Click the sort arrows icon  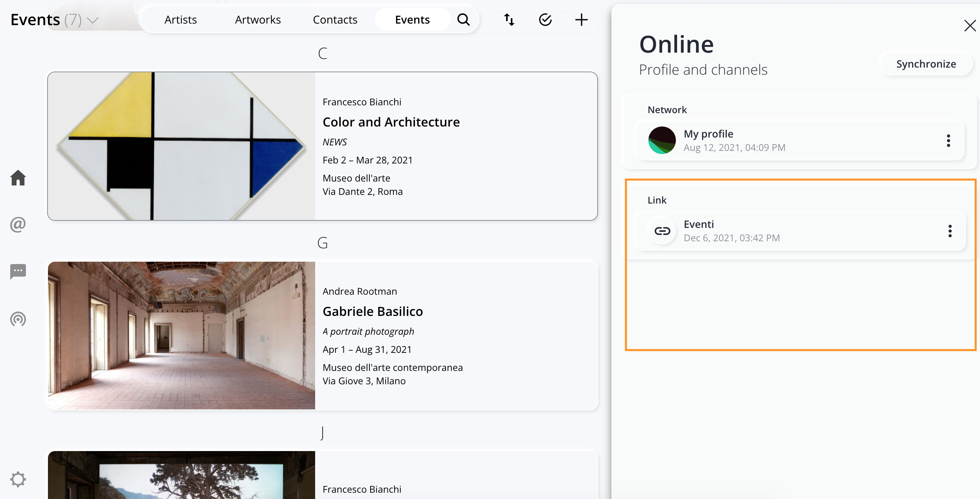click(509, 20)
